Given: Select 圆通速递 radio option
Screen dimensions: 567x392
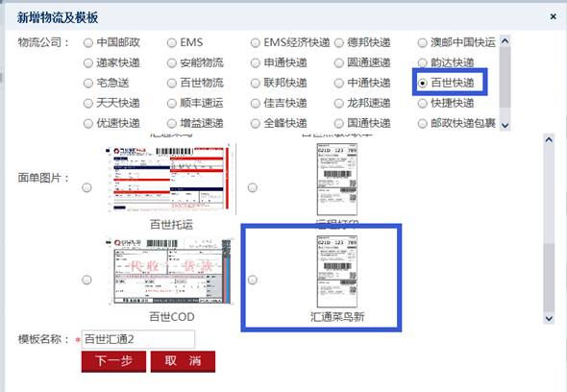Looking at the screenshot, I should pos(339,63).
